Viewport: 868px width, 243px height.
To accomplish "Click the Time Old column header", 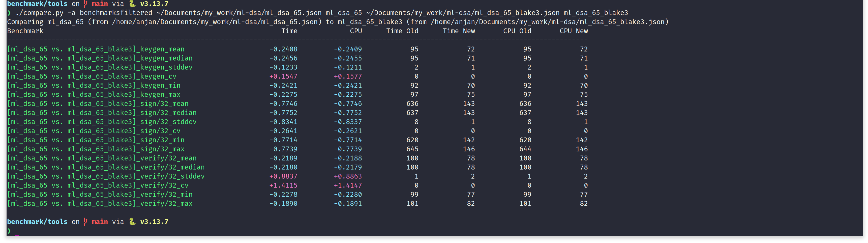I will click(402, 31).
